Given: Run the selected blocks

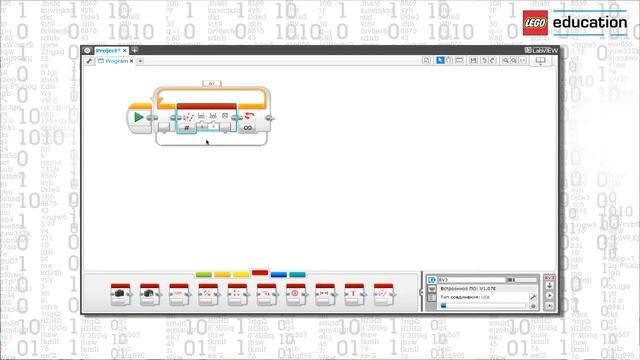Looking at the screenshot, I should click(x=549, y=305).
